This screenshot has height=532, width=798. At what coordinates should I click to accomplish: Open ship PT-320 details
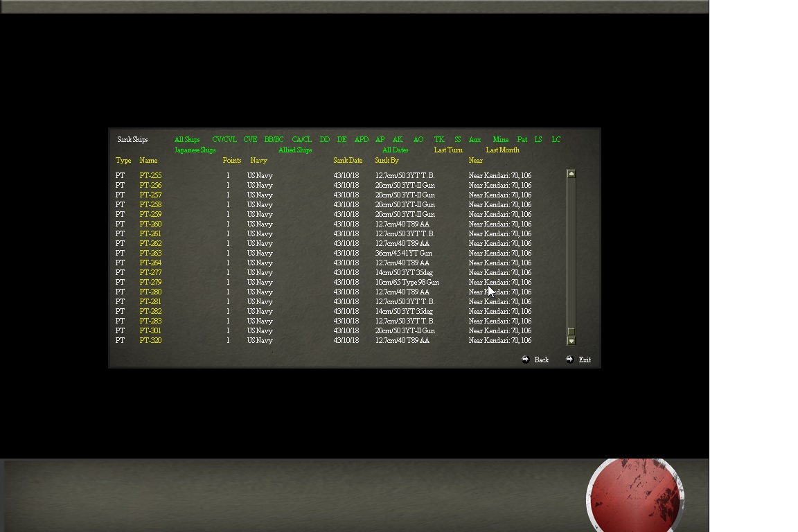tap(150, 341)
